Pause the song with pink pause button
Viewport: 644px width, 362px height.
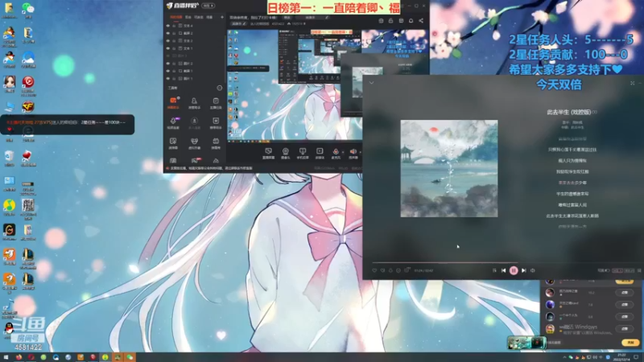coord(514,270)
